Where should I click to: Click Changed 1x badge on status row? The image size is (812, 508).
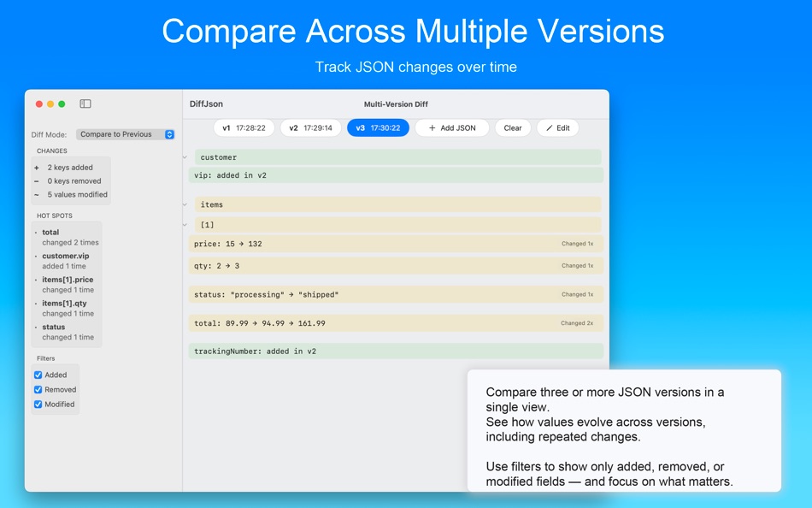[x=578, y=294]
